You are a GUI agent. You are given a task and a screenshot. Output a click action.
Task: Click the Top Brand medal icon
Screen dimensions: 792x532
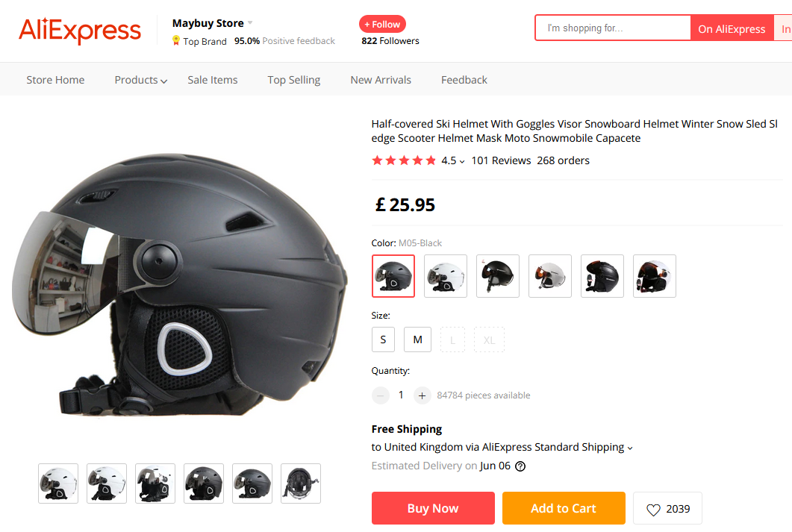pos(176,41)
